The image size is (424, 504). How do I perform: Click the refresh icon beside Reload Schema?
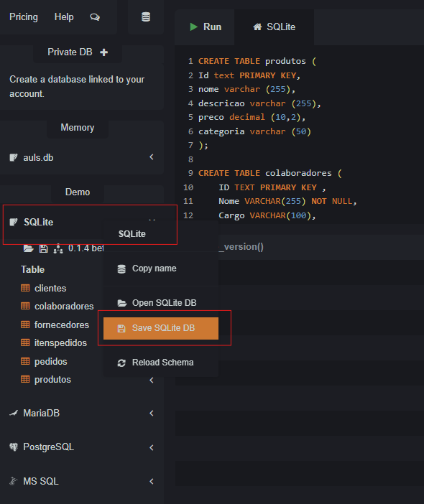pyautogui.click(x=121, y=363)
